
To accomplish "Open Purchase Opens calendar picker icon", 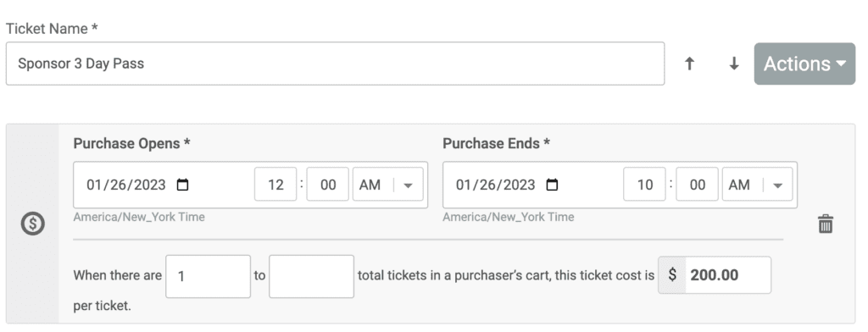I will click(183, 185).
